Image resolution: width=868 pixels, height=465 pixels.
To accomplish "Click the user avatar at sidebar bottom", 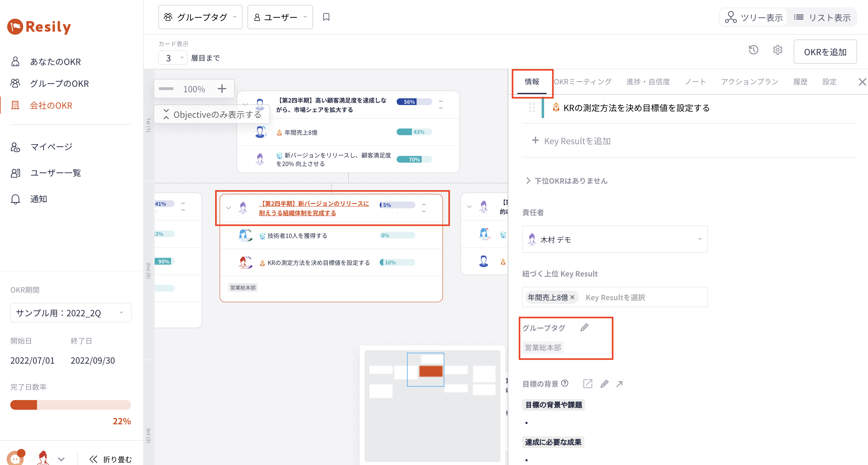I will (43, 458).
